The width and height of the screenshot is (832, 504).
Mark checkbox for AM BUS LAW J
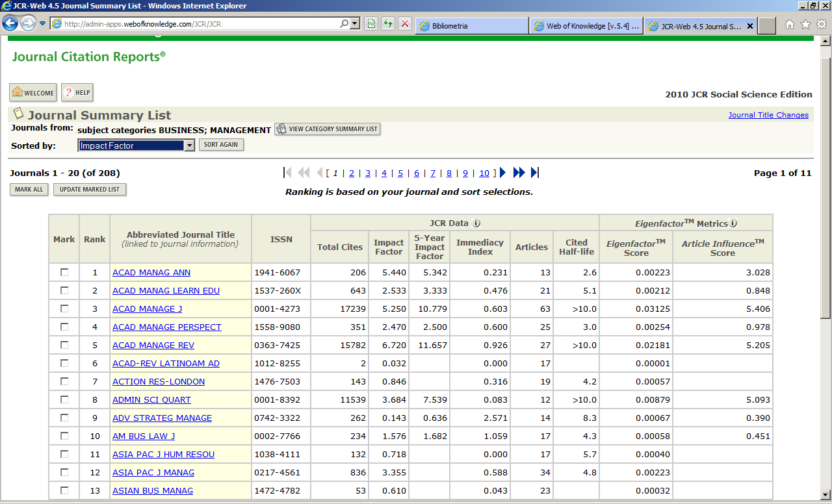pyautogui.click(x=64, y=436)
